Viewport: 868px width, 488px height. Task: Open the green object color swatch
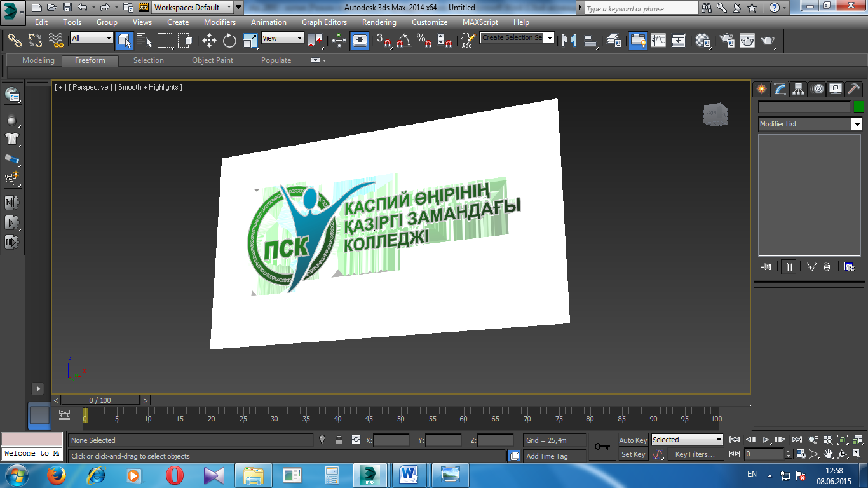click(x=858, y=107)
